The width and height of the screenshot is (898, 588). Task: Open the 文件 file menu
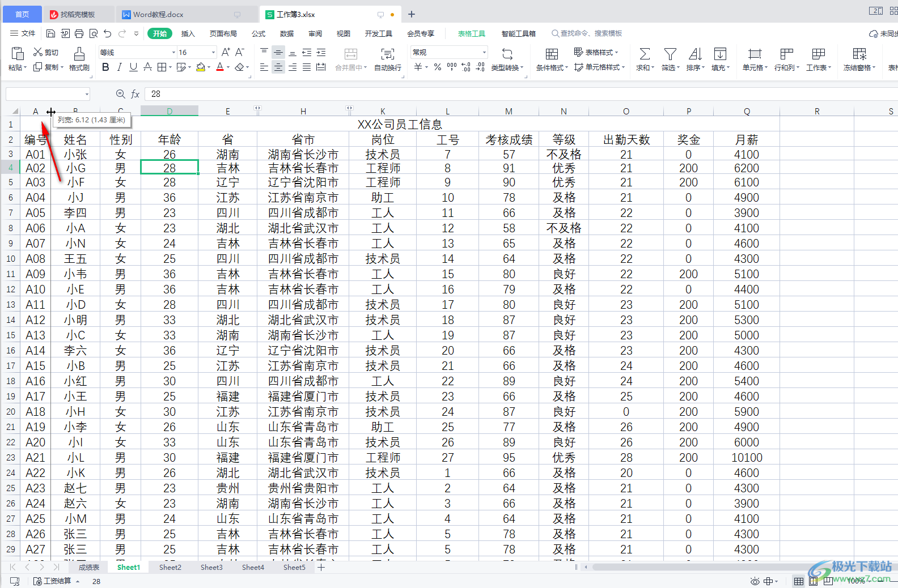23,33
